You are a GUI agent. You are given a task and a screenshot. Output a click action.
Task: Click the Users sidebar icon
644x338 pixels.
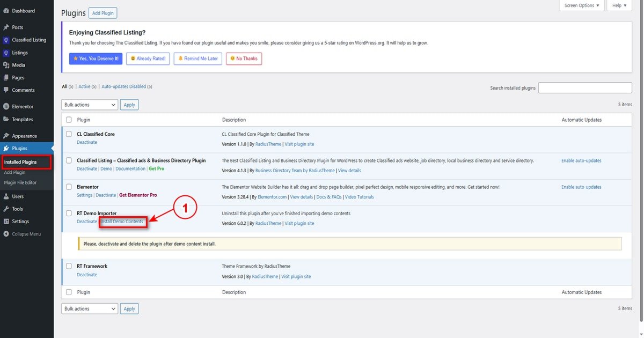point(6,196)
